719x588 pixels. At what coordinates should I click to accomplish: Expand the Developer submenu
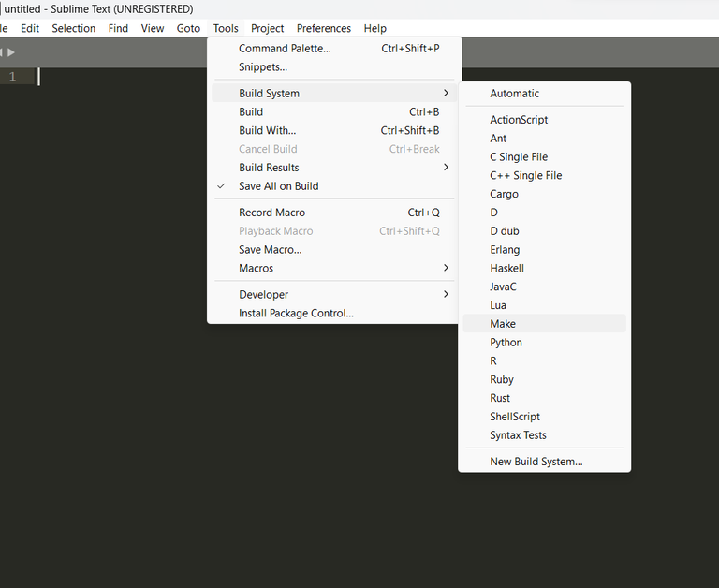(334, 294)
